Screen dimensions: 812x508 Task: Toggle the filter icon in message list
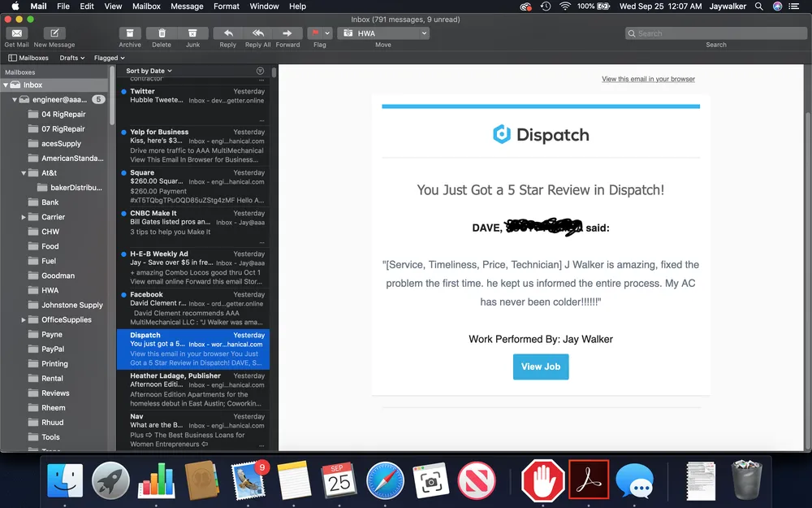pos(260,72)
